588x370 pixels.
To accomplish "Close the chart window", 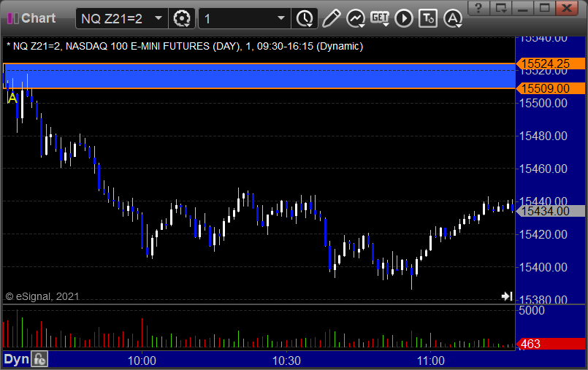I will click(x=567, y=7).
